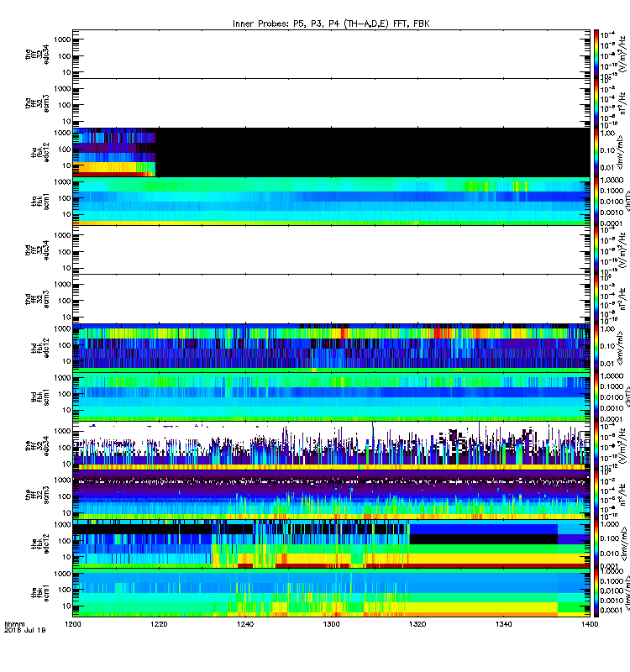The height and width of the screenshot is (672, 630).
Task: Click the color bar of the fff edc34 panel
Action: (596, 446)
